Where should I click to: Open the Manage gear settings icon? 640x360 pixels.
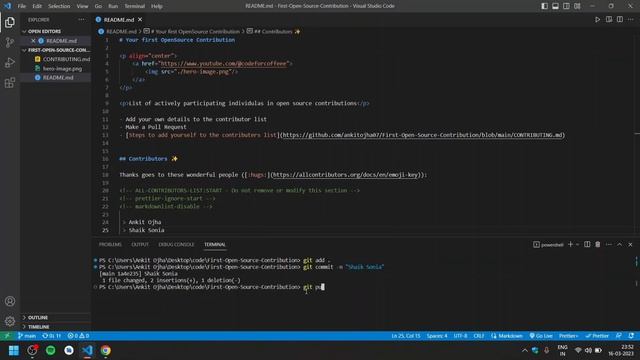pyautogui.click(x=10, y=321)
